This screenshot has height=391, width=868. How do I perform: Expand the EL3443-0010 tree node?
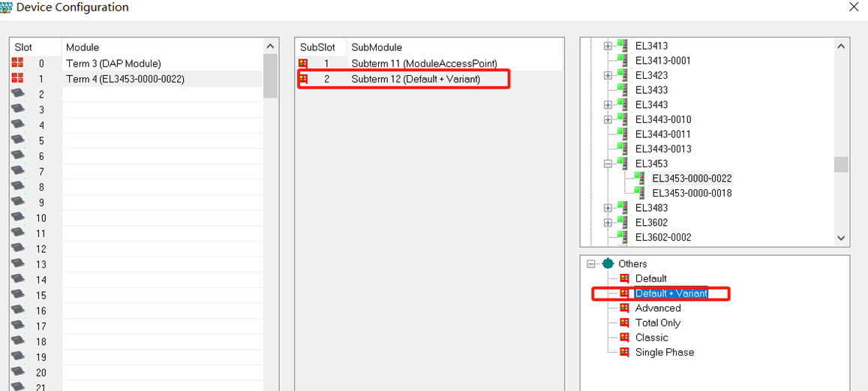[608, 119]
